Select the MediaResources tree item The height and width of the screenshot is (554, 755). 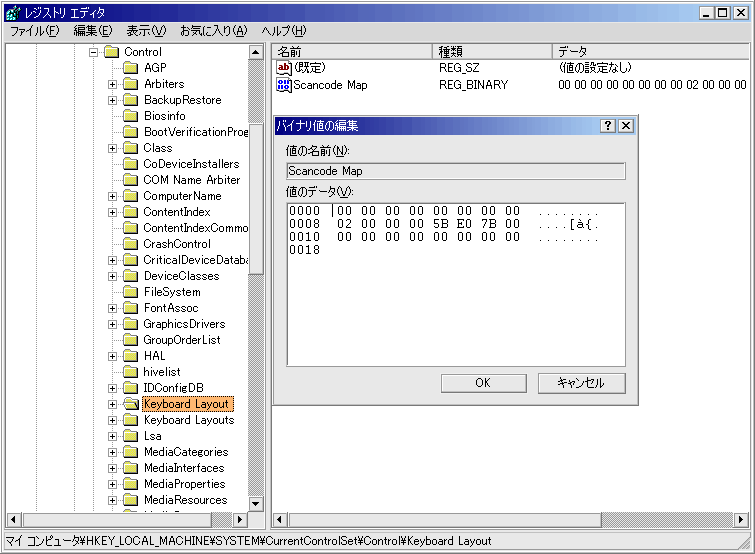click(x=185, y=500)
